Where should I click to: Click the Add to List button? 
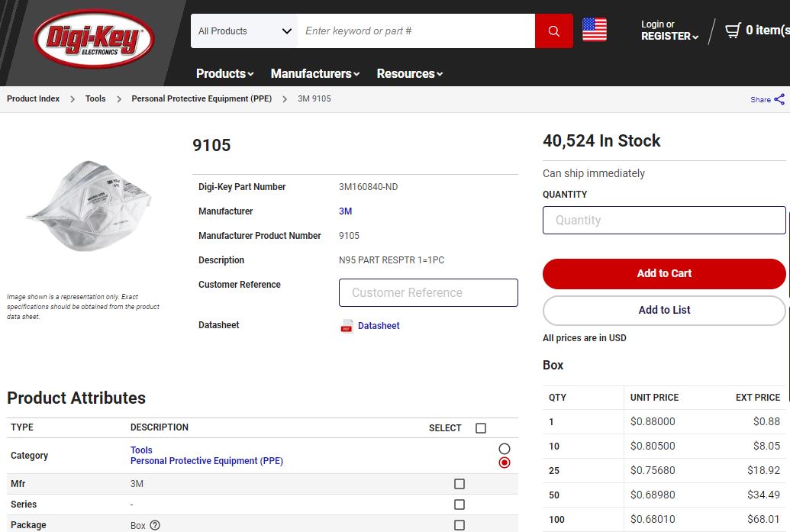[x=664, y=311]
